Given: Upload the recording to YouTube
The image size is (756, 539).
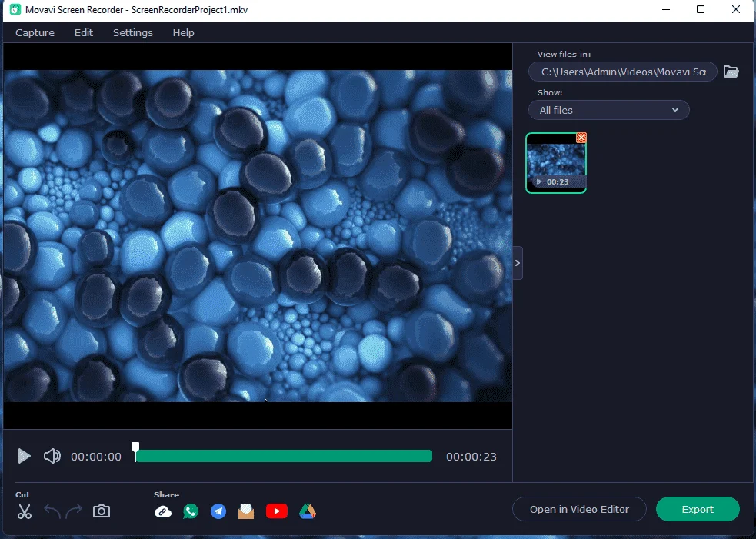Looking at the screenshot, I should tap(277, 511).
